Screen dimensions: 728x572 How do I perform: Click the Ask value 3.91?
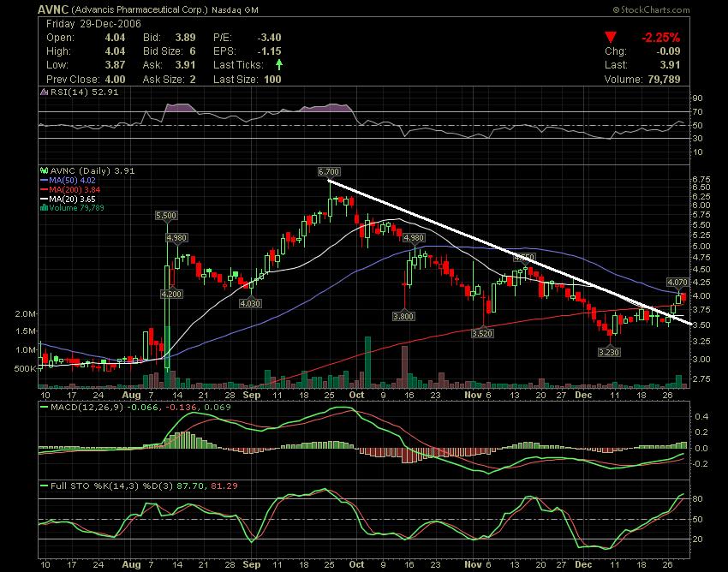point(186,64)
